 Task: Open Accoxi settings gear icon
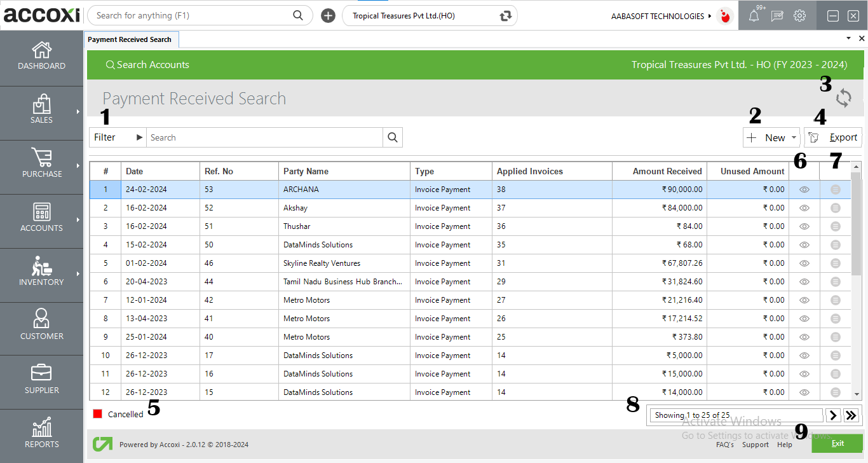pos(799,15)
